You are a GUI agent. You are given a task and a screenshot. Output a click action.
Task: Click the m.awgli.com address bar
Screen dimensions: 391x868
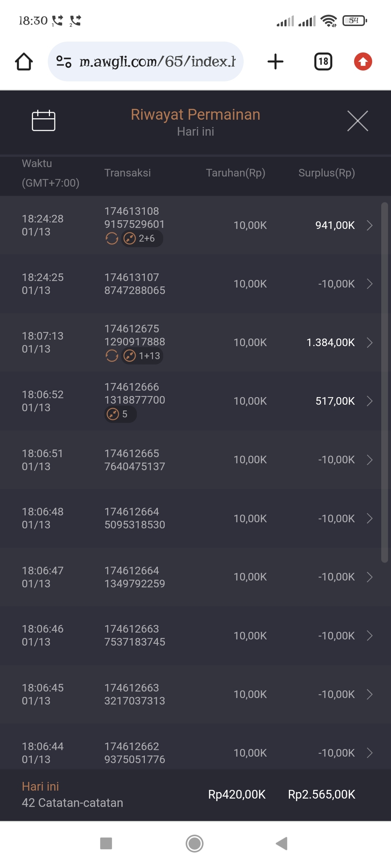click(x=157, y=61)
